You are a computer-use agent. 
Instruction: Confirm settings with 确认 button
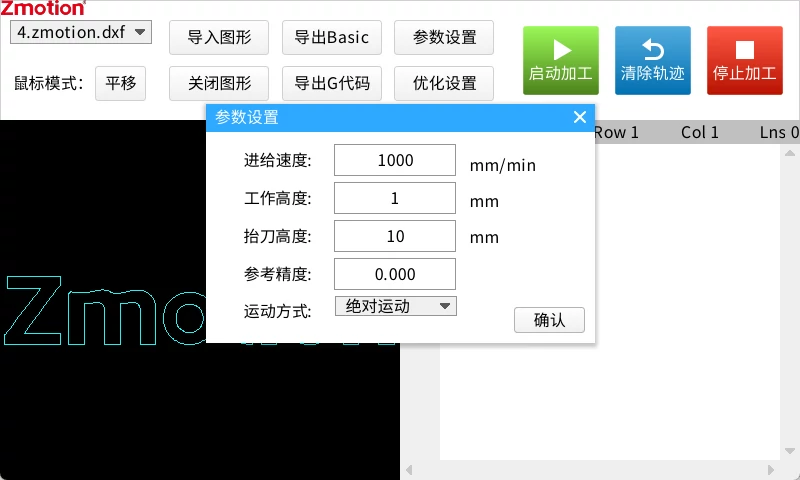[x=549, y=320]
